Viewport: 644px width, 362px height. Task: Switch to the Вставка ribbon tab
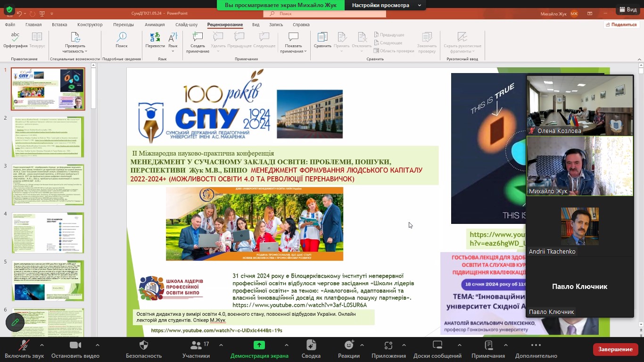click(59, 25)
